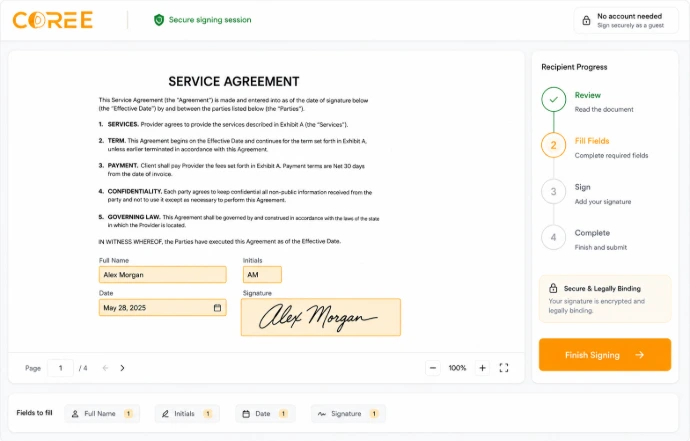Screen dimensions: 690x441
Task: Click the arrow on Finish Signing button
Action: click(639, 355)
